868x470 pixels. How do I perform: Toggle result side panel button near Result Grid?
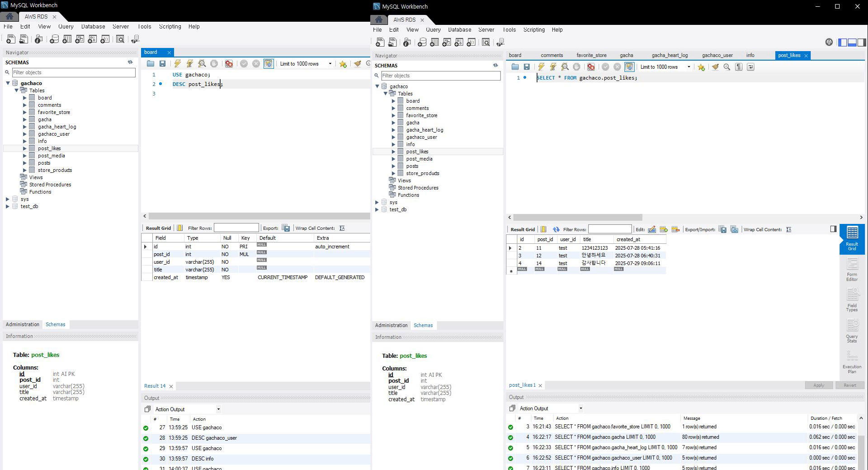coord(833,229)
